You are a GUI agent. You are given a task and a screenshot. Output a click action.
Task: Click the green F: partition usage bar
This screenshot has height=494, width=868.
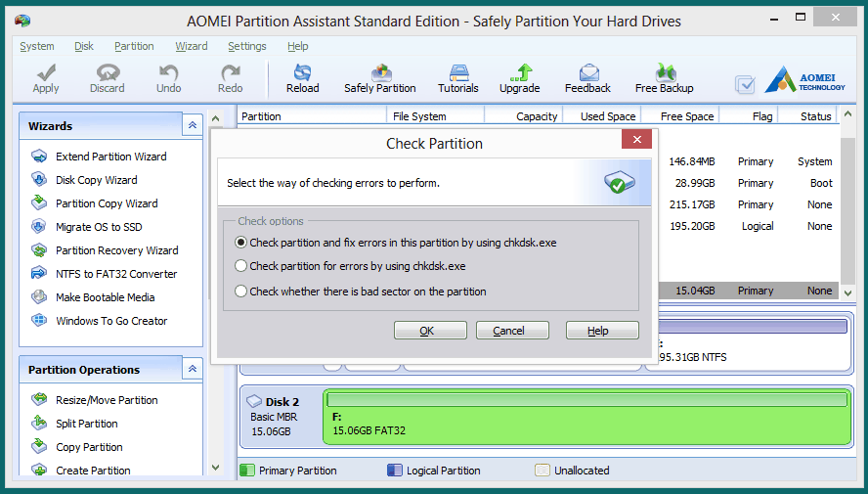[586, 400]
